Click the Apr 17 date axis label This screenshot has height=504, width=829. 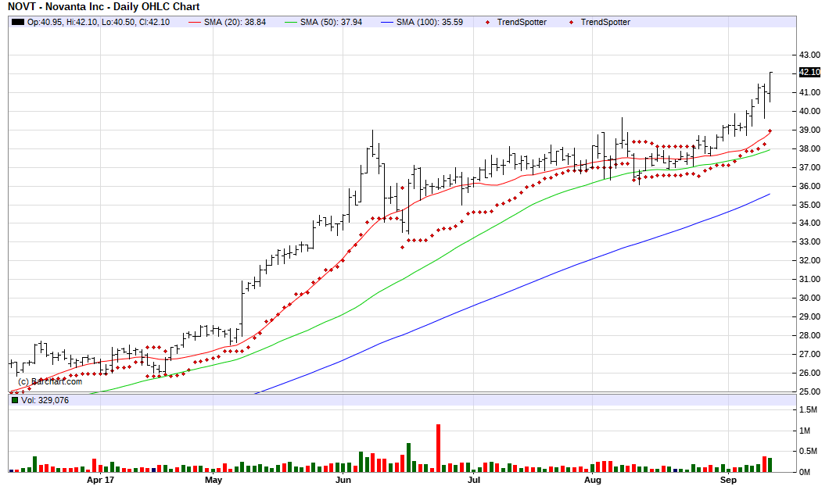pos(100,481)
